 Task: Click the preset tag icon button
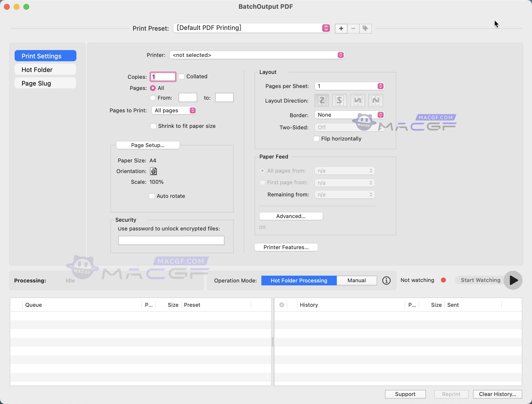[x=365, y=28]
